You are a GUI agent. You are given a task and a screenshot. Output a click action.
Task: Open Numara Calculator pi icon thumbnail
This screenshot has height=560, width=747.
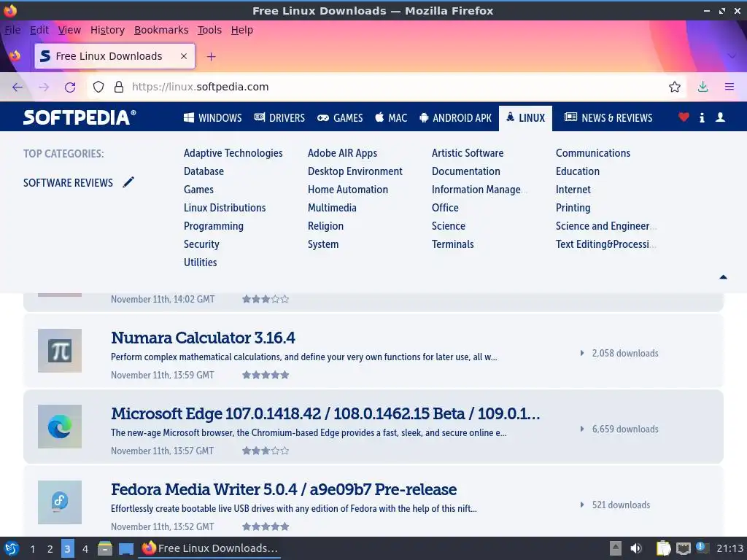coord(60,351)
